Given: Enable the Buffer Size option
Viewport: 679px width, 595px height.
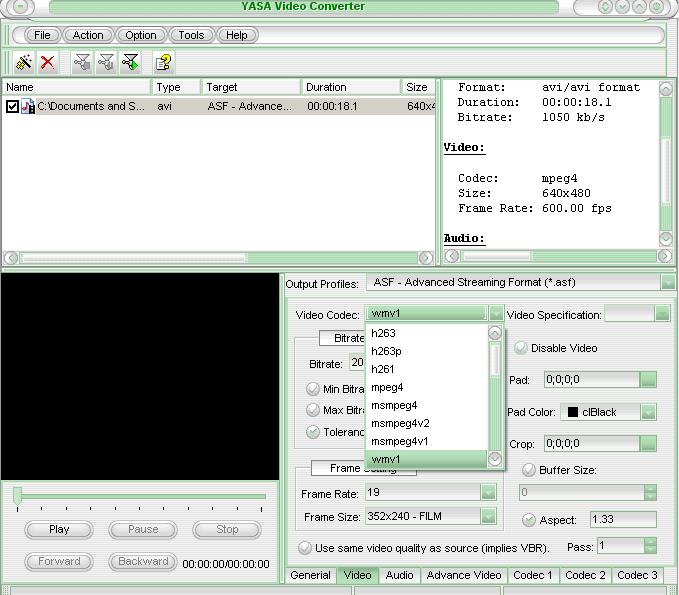Looking at the screenshot, I should coord(529,470).
